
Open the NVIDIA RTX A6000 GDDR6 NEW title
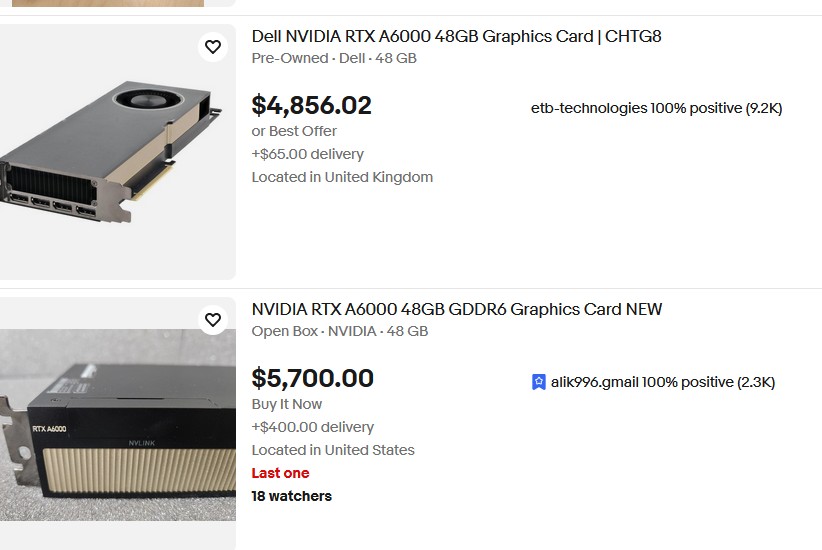pyautogui.click(x=456, y=310)
